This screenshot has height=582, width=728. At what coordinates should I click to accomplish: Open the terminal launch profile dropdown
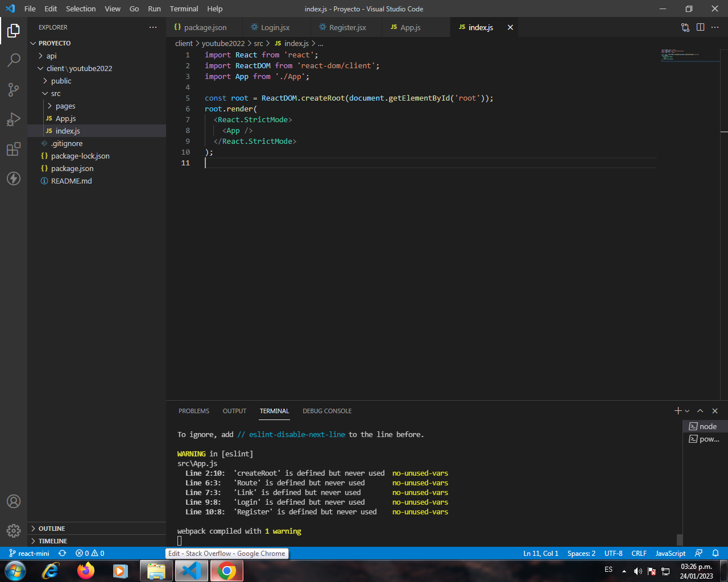click(687, 411)
